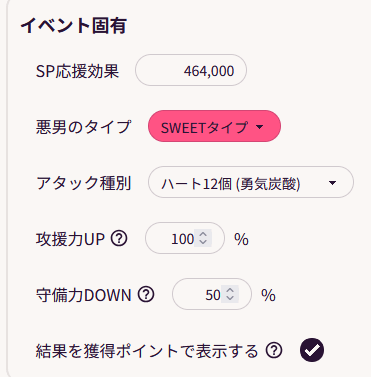Click the SP応援効果 label

77,71
